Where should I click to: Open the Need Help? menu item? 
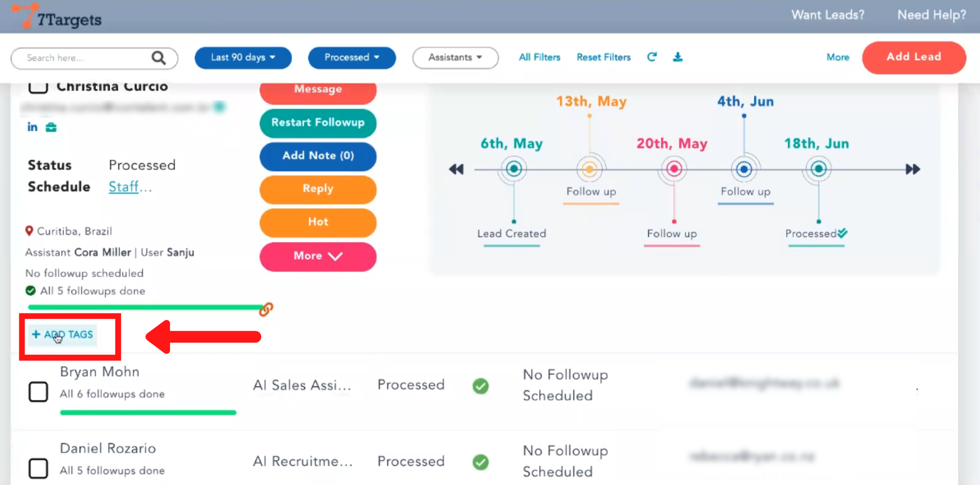[x=932, y=15]
